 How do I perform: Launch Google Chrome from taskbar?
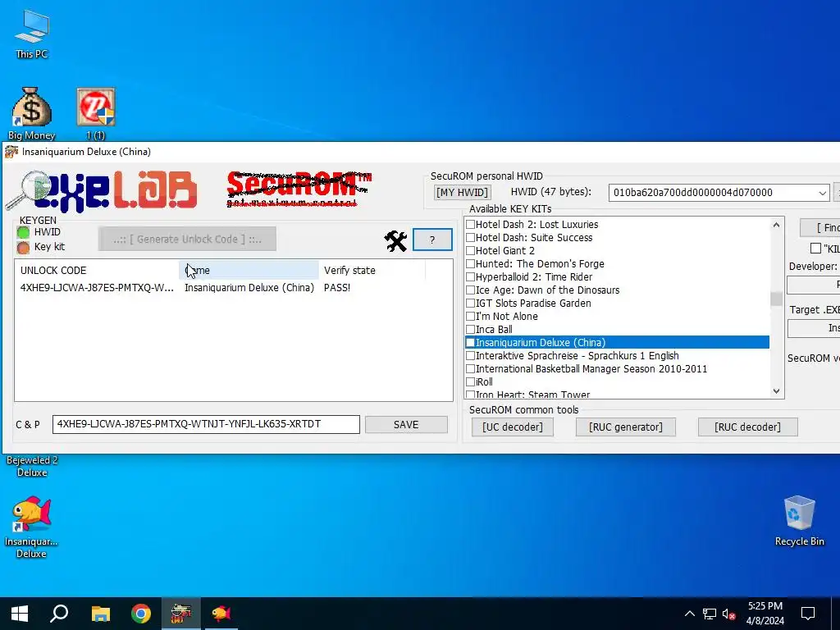point(141,614)
